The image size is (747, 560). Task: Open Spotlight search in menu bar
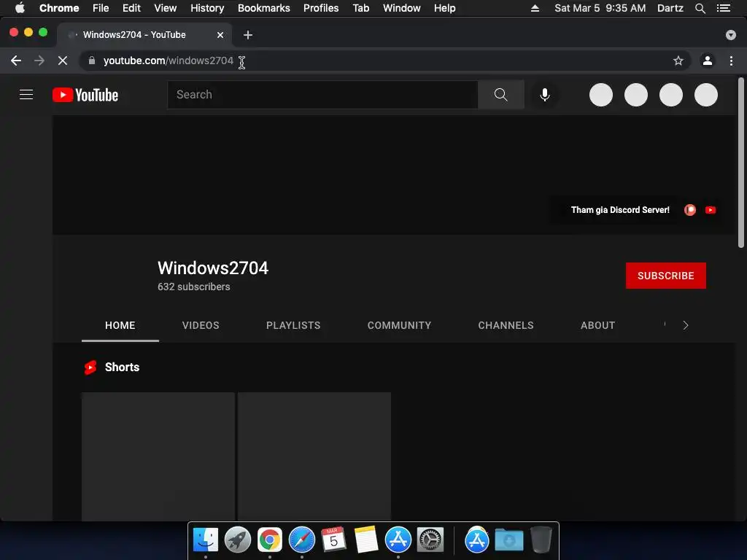[700, 8]
